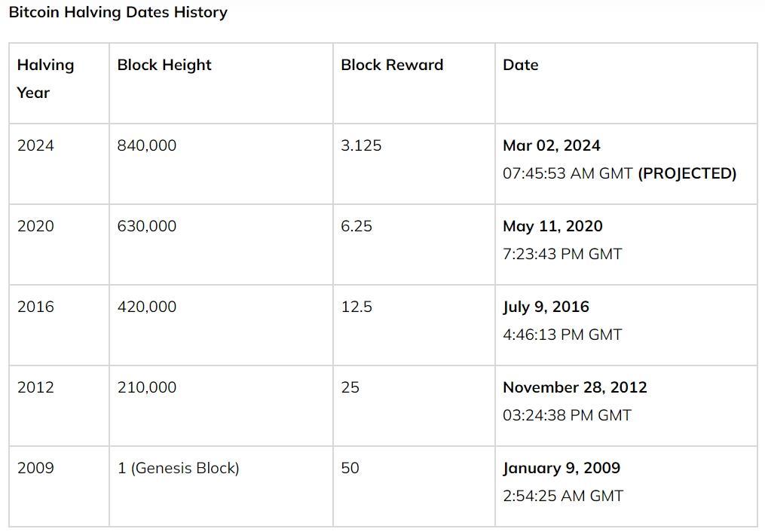Select the Halving Year column header

(x=45, y=78)
